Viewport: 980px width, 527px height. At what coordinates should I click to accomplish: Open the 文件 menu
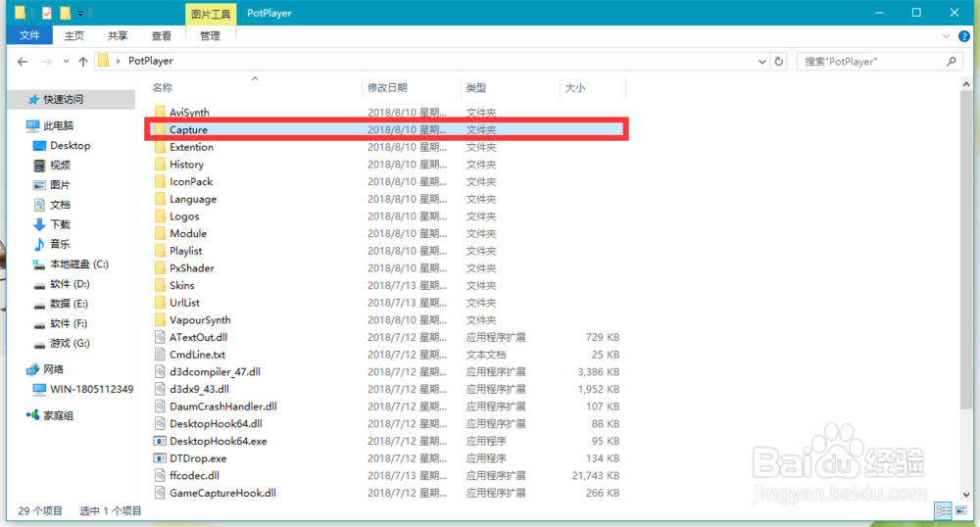point(29,36)
